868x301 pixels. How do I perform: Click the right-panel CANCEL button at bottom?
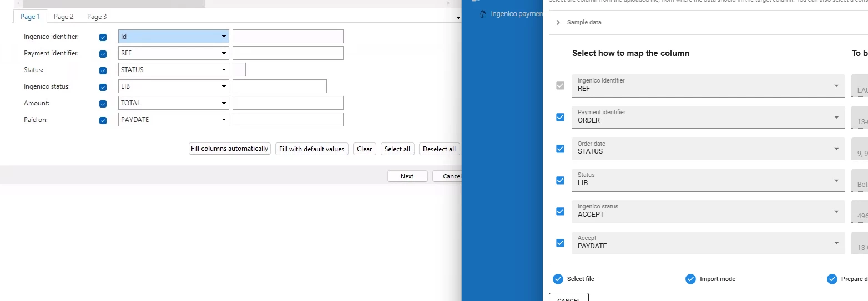coord(569,298)
